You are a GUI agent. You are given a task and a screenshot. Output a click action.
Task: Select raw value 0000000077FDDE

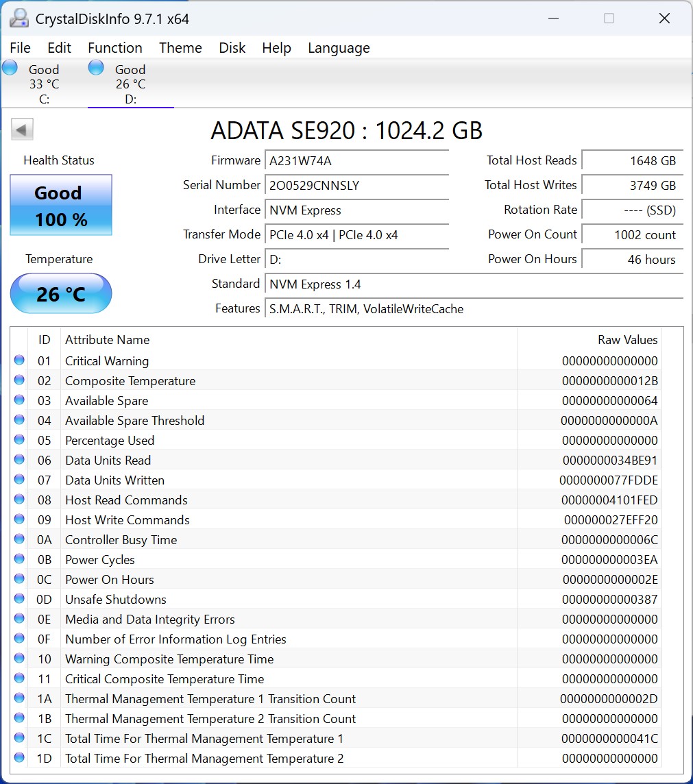609,480
